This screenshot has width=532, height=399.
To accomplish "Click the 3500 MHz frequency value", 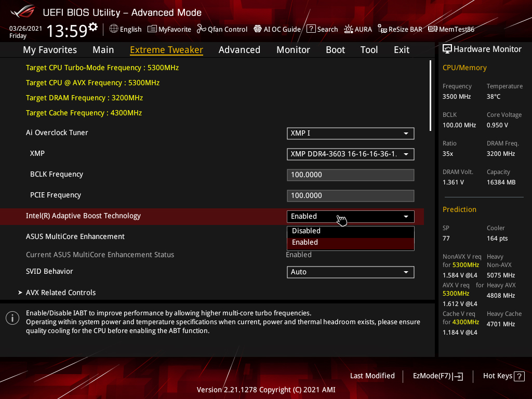I will (x=457, y=97).
